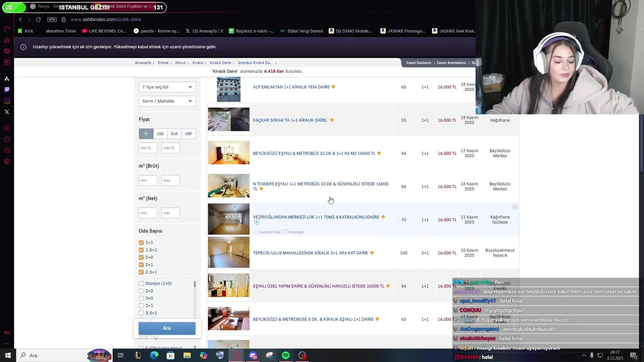Viewport: 644px width, 362px height.
Task: Open TEPECİK/ULUS MAHALLESİNDE KİRALIK 2+1 listing
Action: click(310, 253)
